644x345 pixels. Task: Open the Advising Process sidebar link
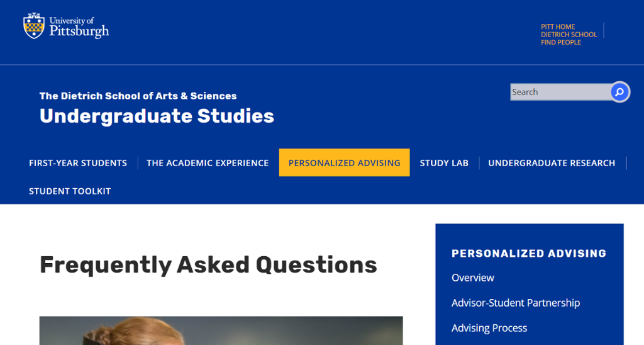tap(489, 328)
